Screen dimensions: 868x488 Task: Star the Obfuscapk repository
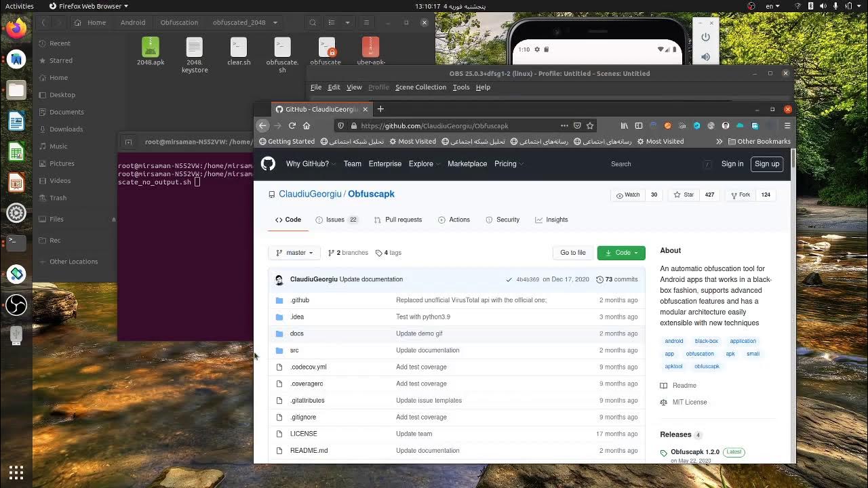pyautogui.click(x=684, y=195)
